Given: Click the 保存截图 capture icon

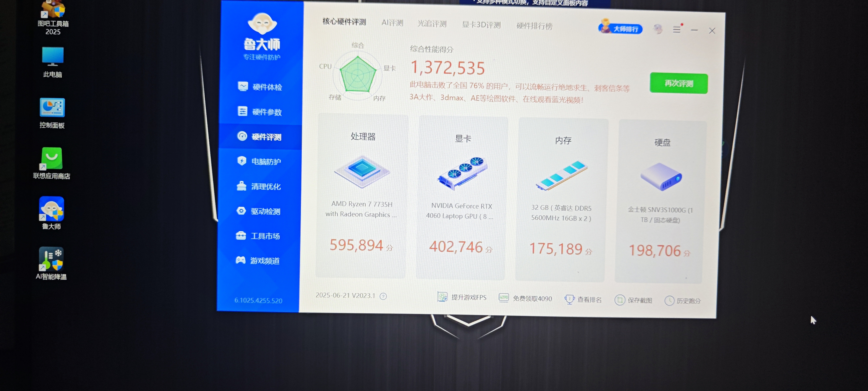Looking at the screenshot, I should pos(620,300).
